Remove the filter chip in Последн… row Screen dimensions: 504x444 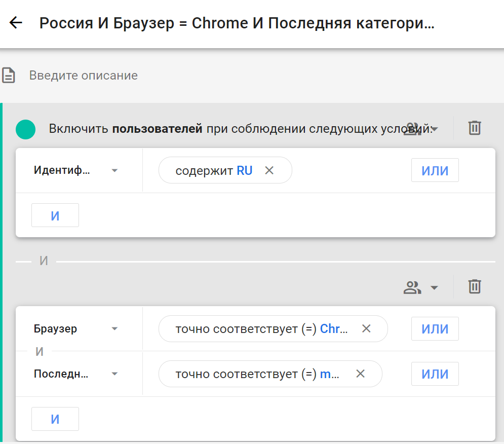[x=361, y=374]
